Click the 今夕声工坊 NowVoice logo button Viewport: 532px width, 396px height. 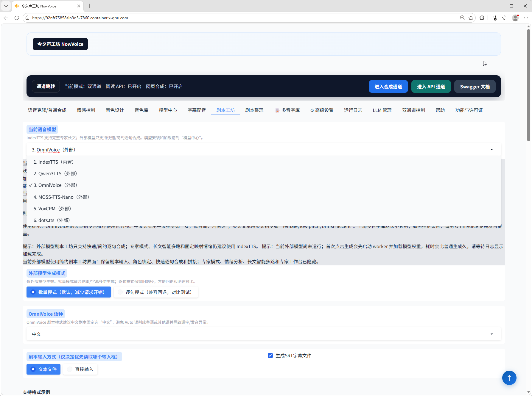[60, 44]
